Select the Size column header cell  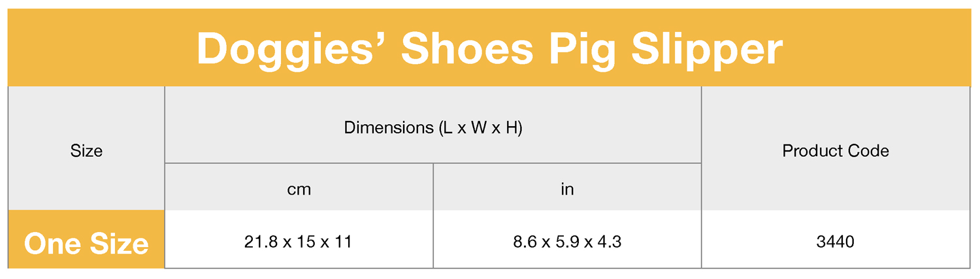86,151
